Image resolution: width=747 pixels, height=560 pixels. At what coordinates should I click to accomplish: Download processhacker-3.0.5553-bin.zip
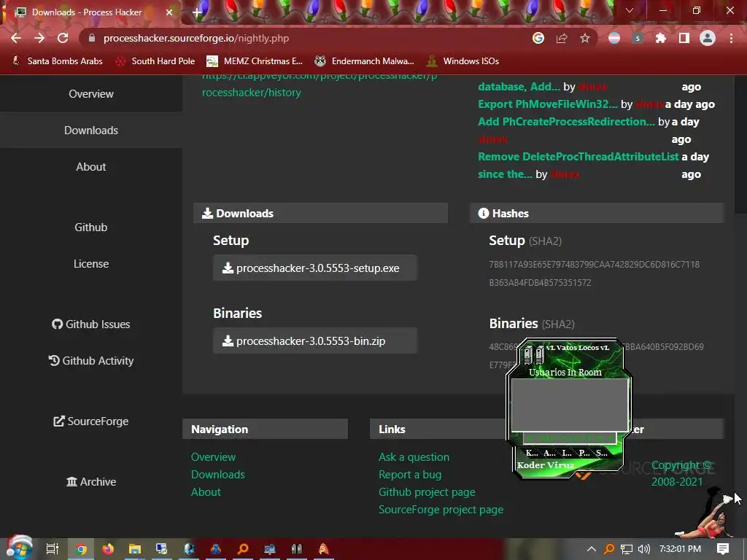pos(315,341)
